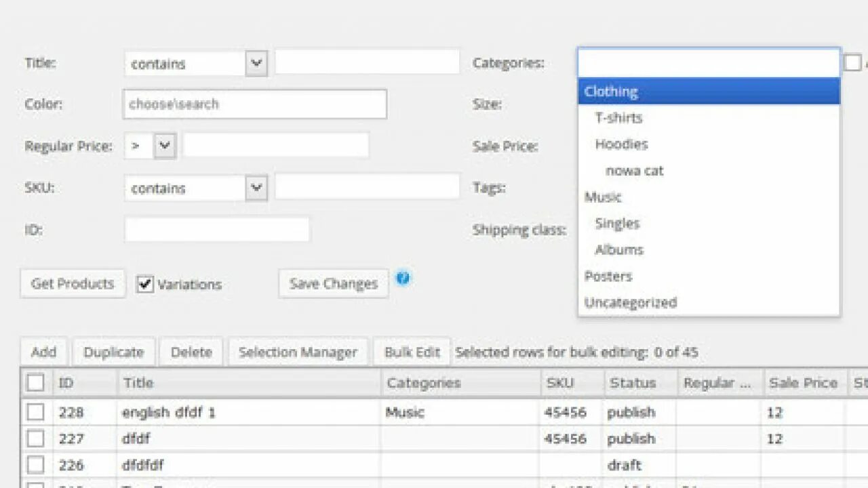Click the Get Products button
The width and height of the screenshot is (868, 488).
72,283
